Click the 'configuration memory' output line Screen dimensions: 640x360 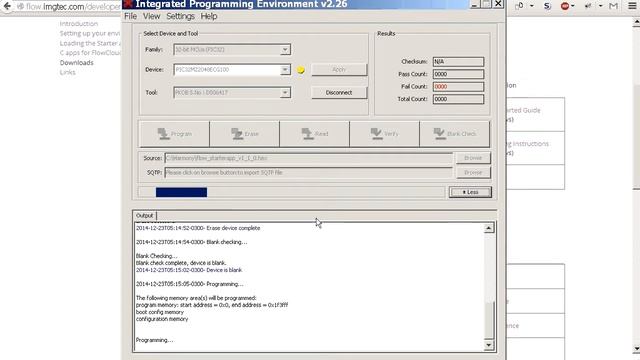pos(162,319)
